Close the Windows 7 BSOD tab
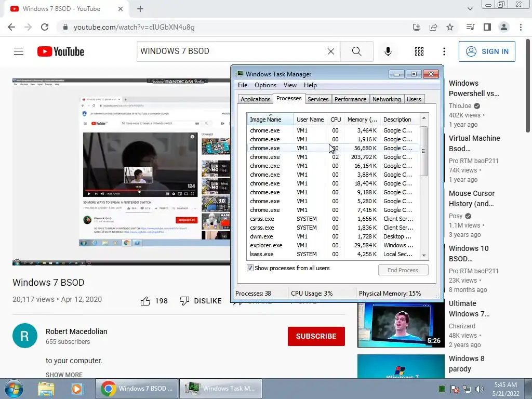 click(x=121, y=9)
